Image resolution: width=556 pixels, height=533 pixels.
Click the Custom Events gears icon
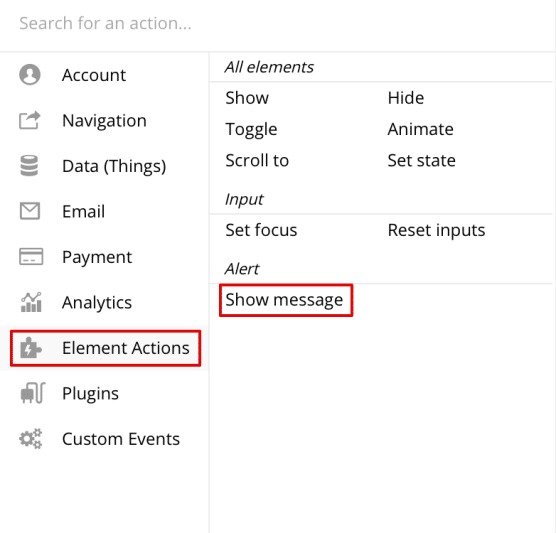31,439
